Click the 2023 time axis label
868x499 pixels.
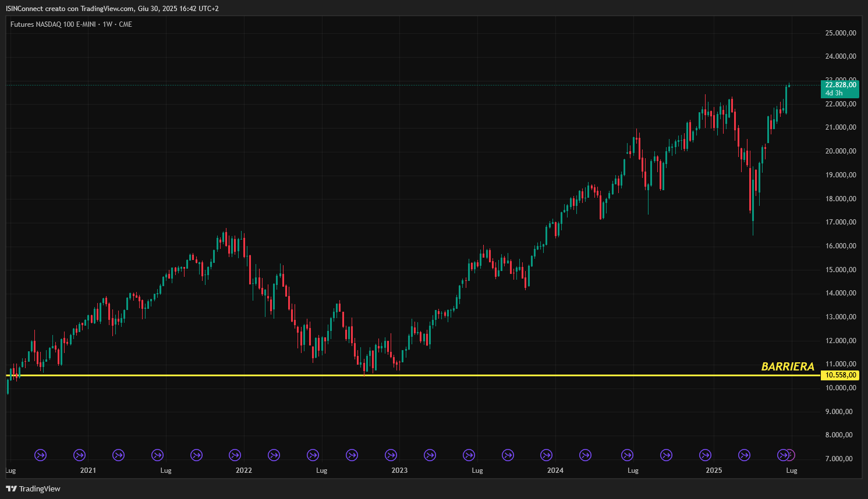coord(399,471)
